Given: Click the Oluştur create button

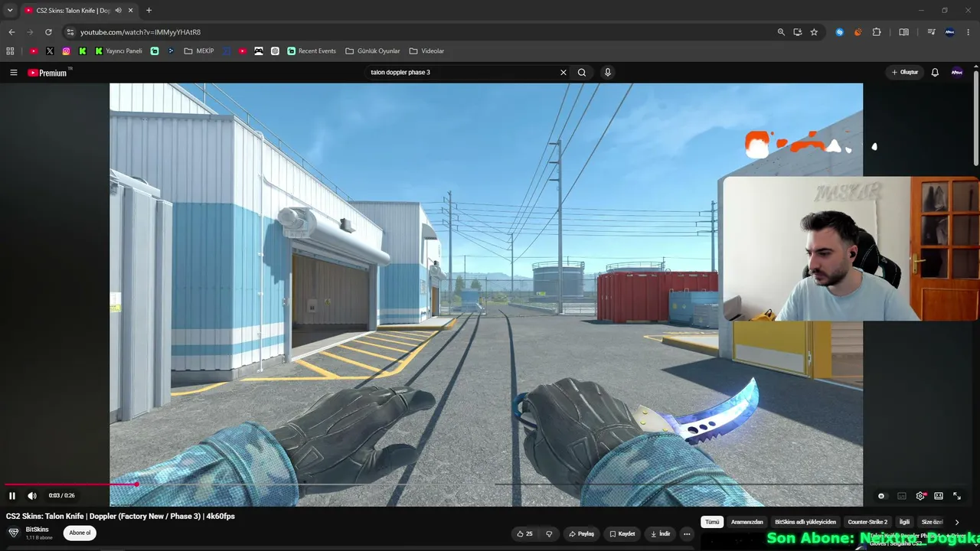Looking at the screenshot, I should tap(905, 73).
